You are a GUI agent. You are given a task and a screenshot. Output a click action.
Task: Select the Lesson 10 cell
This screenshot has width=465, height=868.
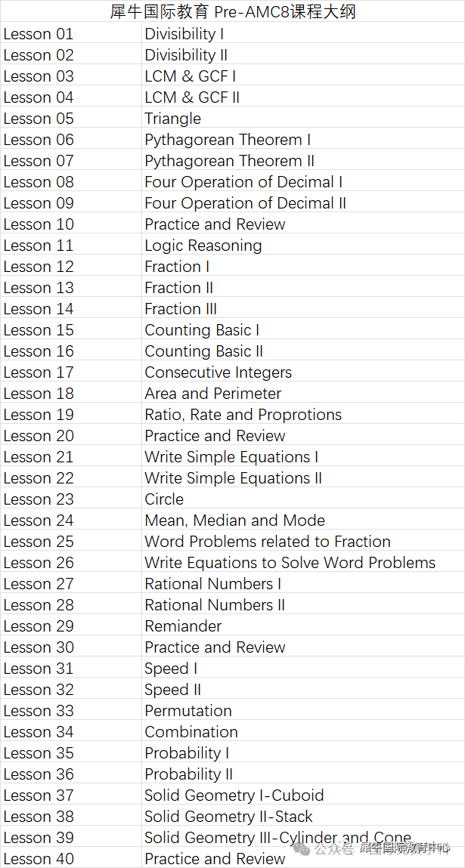pyautogui.click(x=70, y=224)
